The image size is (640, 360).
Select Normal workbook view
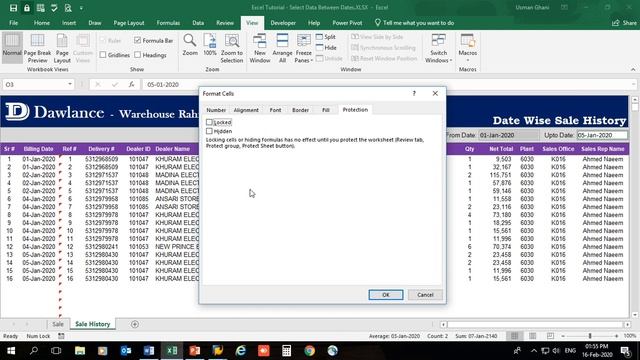click(x=12, y=47)
